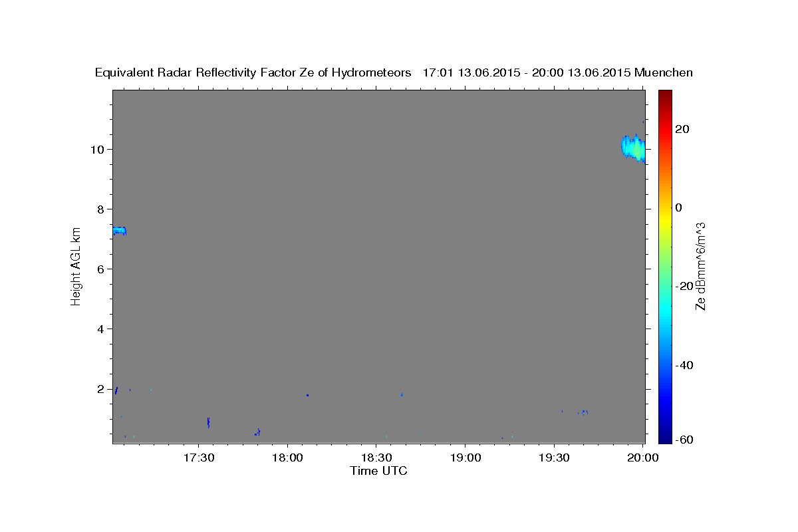The width and height of the screenshot is (798, 532).
Task: Click the 18:30 time tick label
Action: pos(376,458)
